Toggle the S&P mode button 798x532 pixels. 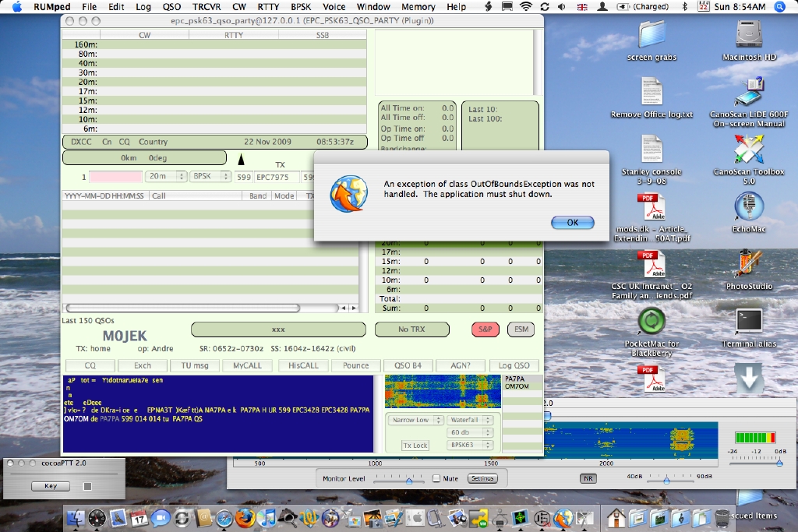coord(485,329)
